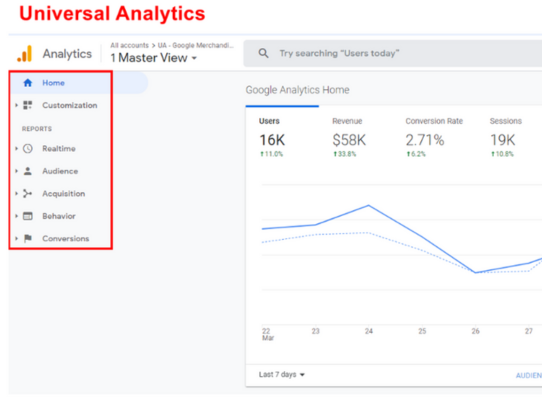
Task: Click the 2.71% conversion rate value
Action: click(425, 140)
